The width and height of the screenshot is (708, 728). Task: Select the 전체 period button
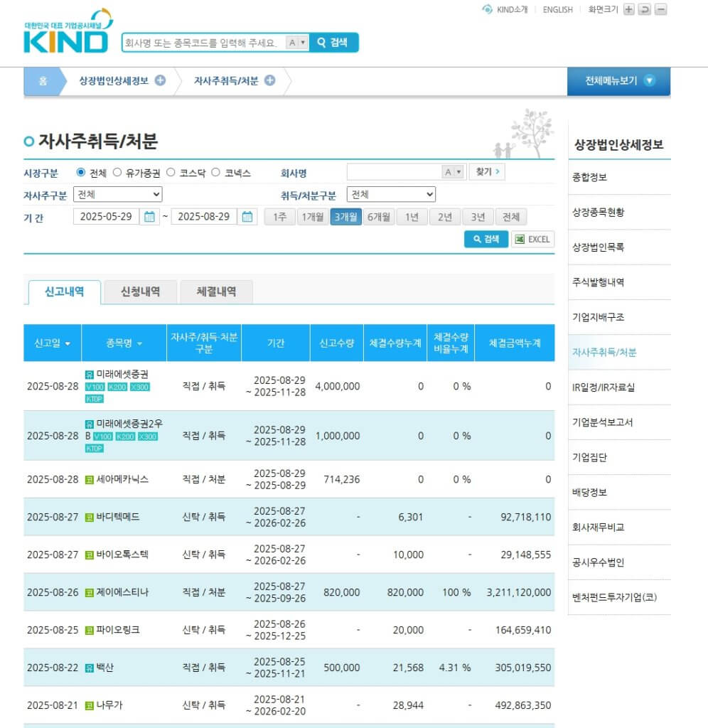coord(511,217)
